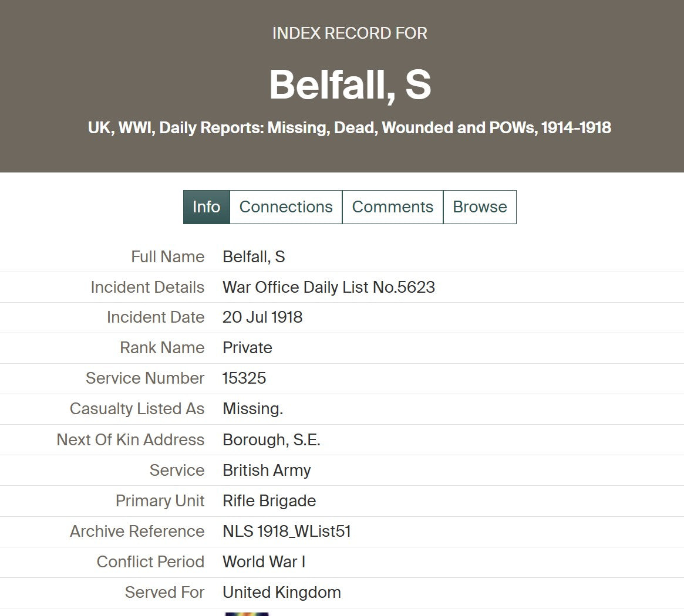The width and height of the screenshot is (684, 616).
Task: Click the Casualty Listed As 'Missing.' value
Action: coord(252,409)
